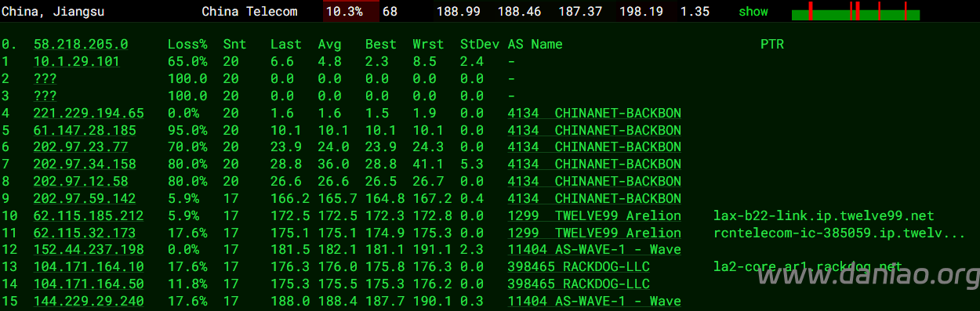Click the green-red packet loss timeline bar
Screen dimensions: 980x311
pyautogui.click(x=855, y=12)
